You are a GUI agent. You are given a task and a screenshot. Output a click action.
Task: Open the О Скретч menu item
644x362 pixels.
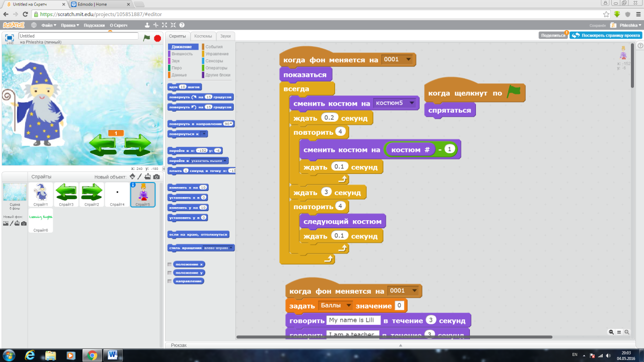pyautogui.click(x=119, y=25)
